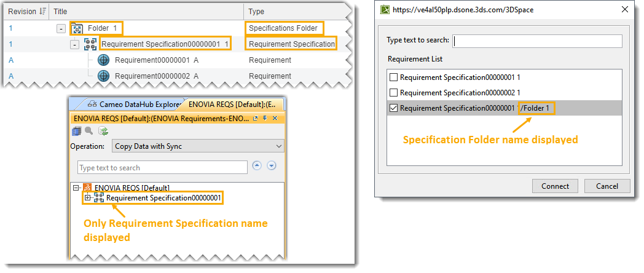The width and height of the screenshot is (644, 273).
Task: Open revision link A of the Requirement00000002 row
Action: 11,76
